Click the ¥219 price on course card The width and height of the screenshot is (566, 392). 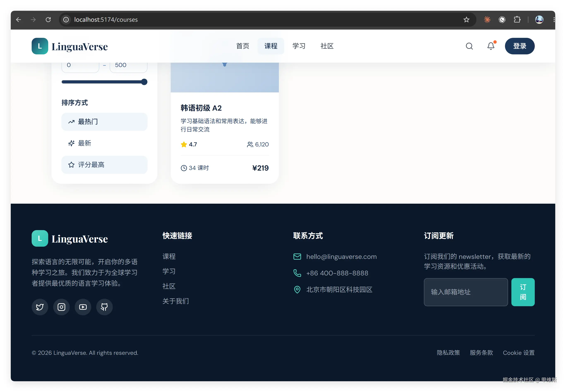[x=260, y=168]
